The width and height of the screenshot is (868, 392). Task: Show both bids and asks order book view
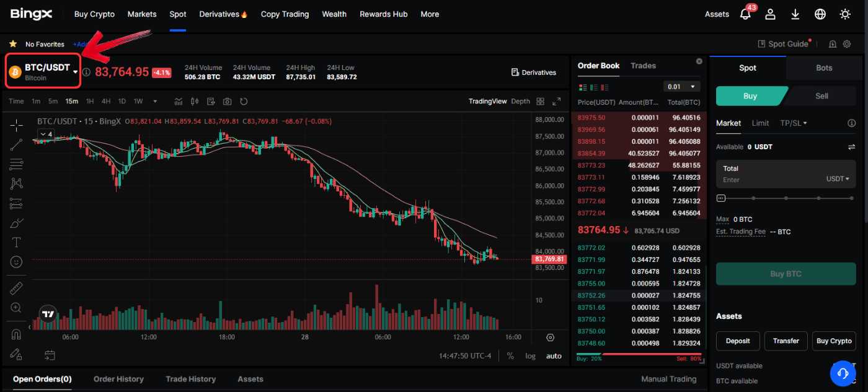click(x=582, y=87)
